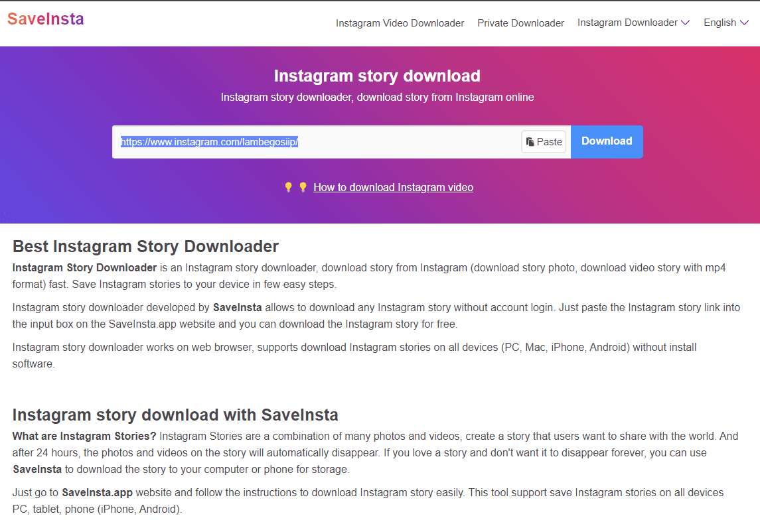The image size is (760, 532).
Task: Click the right lightbulb icon near the help link
Action: [303, 187]
